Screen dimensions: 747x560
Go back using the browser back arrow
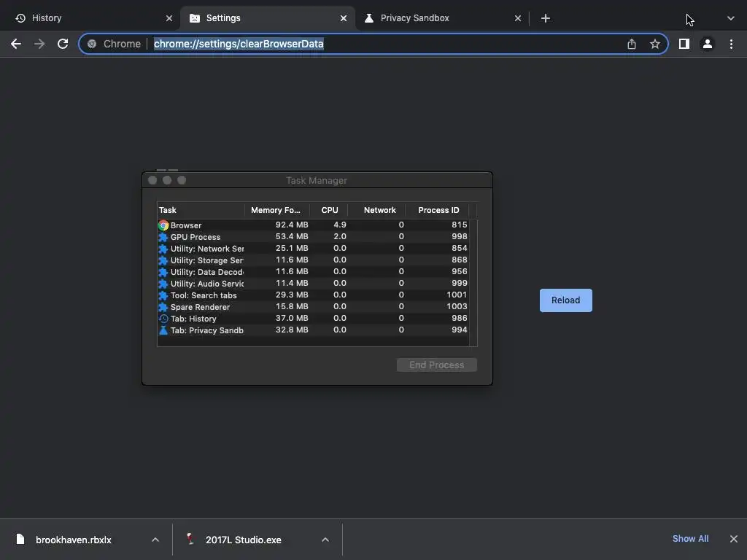pos(16,44)
